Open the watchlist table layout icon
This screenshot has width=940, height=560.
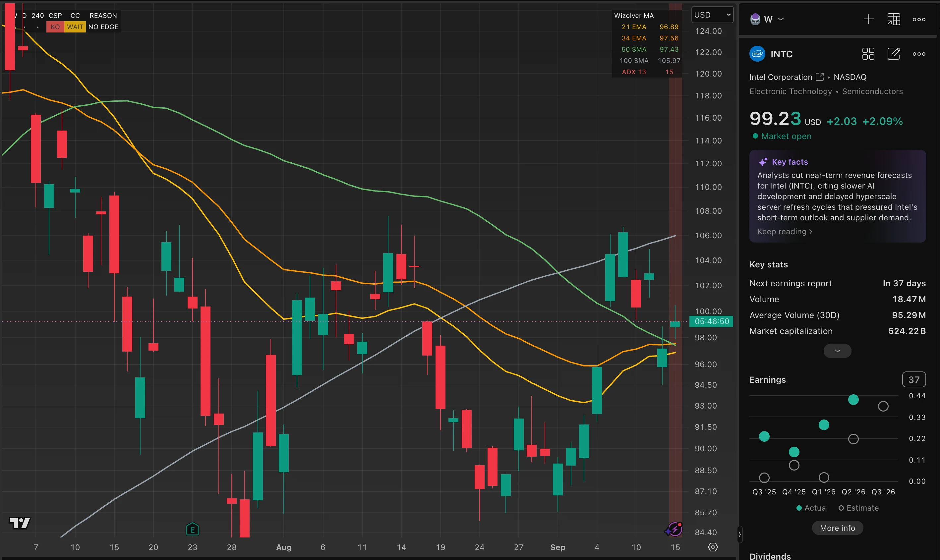[x=894, y=19]
